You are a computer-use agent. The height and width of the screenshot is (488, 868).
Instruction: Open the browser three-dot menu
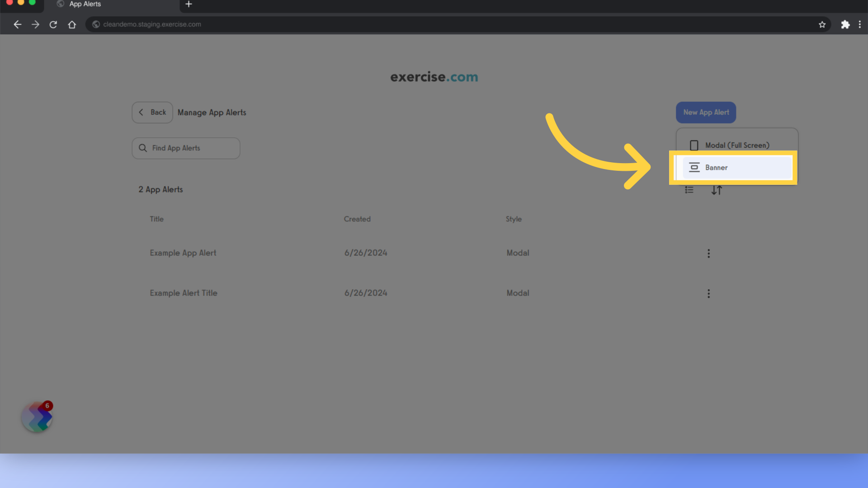(859, 24)
